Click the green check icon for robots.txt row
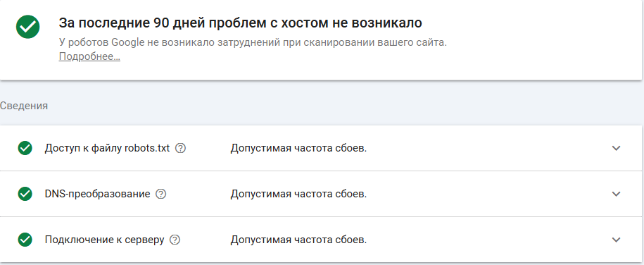The width and height of the screenshot is (644, 265). [25, 148]
